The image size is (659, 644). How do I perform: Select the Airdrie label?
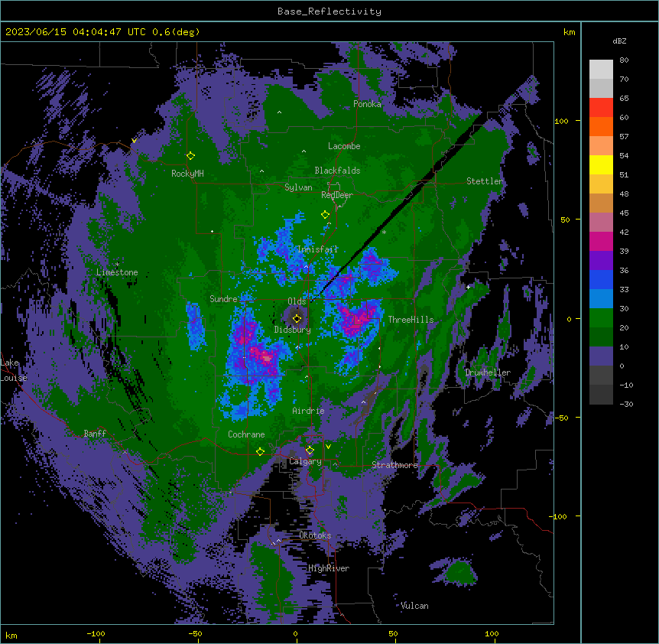coord(308,411)
